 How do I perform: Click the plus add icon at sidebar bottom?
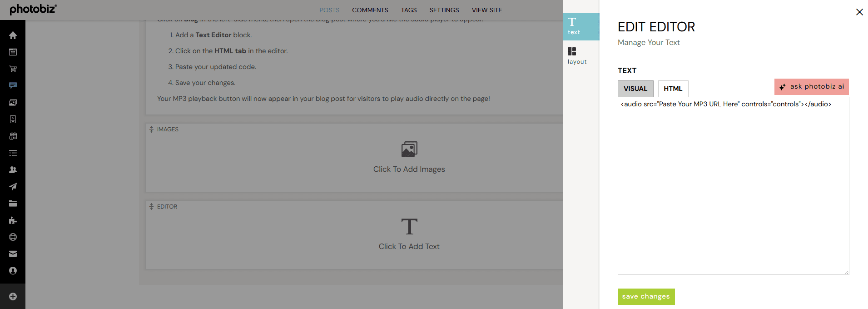pyautogui.click(x=13, y=297)
